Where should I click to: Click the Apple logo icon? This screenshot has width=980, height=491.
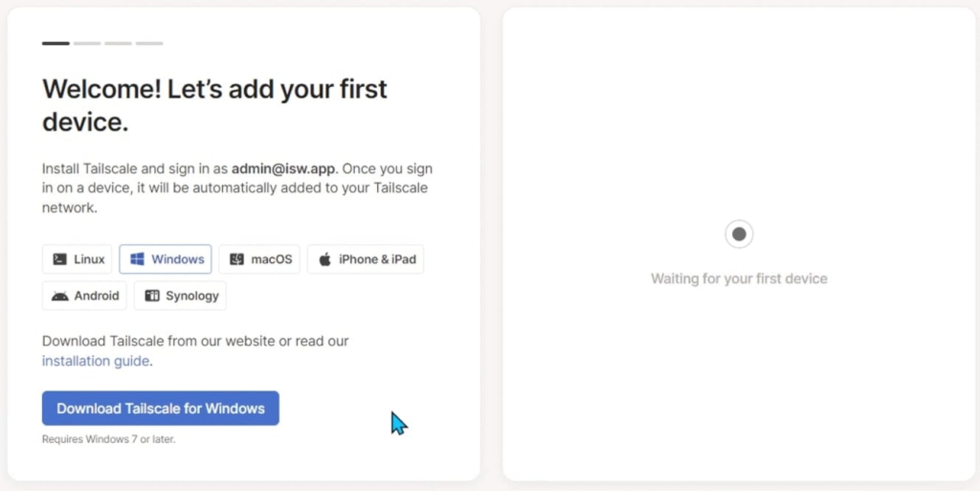coord(325,259)
